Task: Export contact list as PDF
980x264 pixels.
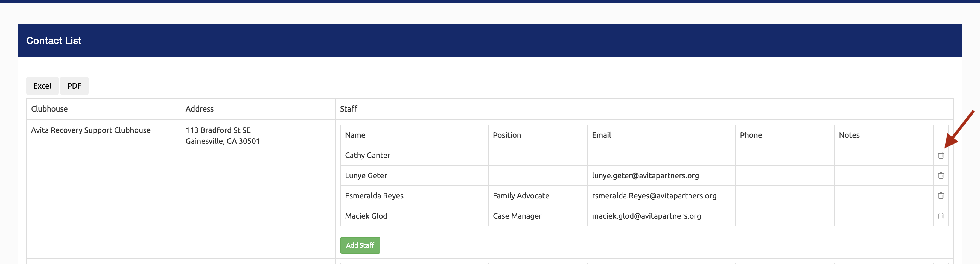Action: 74,86
